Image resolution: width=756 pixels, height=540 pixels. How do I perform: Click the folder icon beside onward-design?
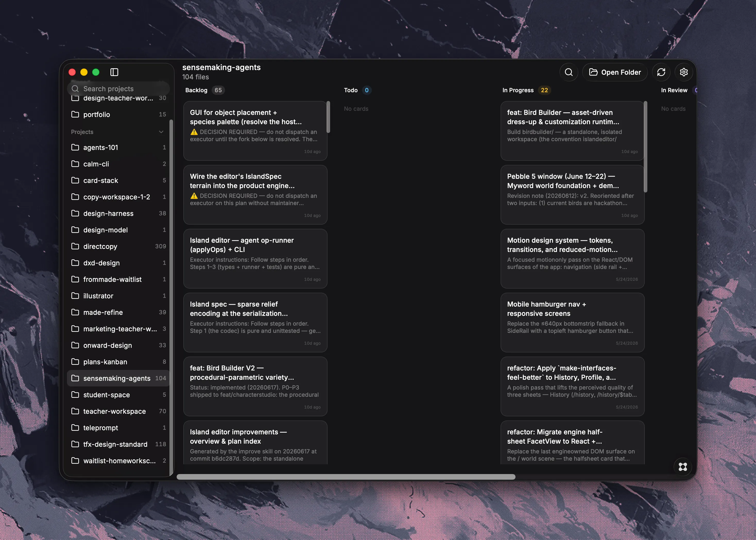point(75,345)
